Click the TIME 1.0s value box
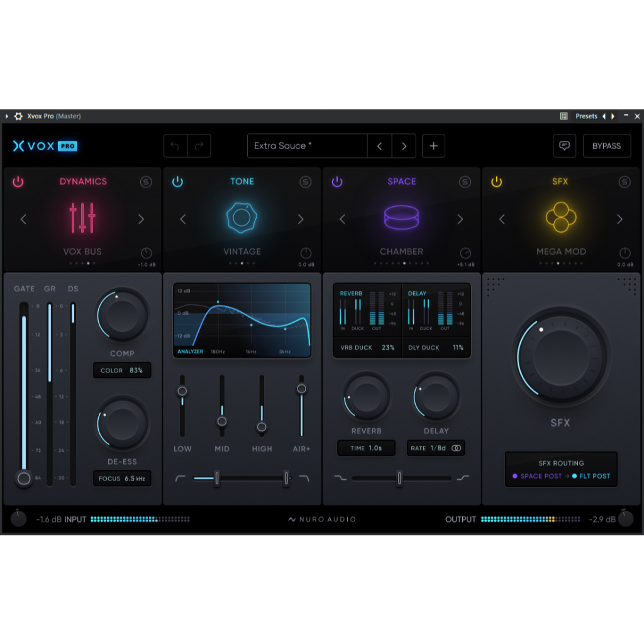644x644 pixels. [x=367, y=448]
